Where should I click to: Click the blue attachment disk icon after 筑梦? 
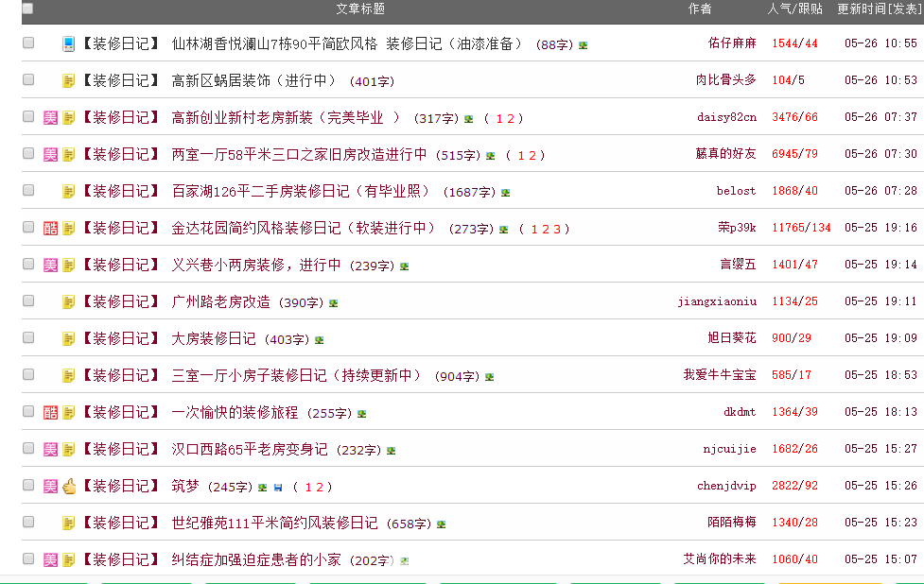coord(277,488)
